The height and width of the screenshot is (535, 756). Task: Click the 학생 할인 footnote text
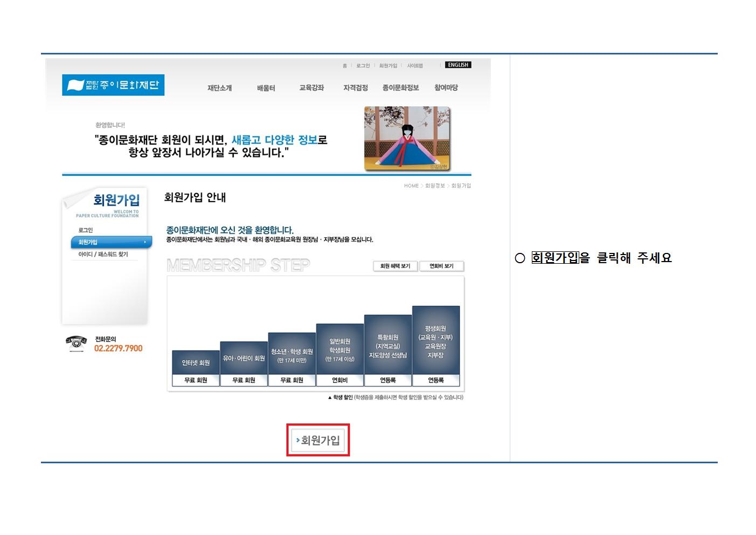coord(396,397)
